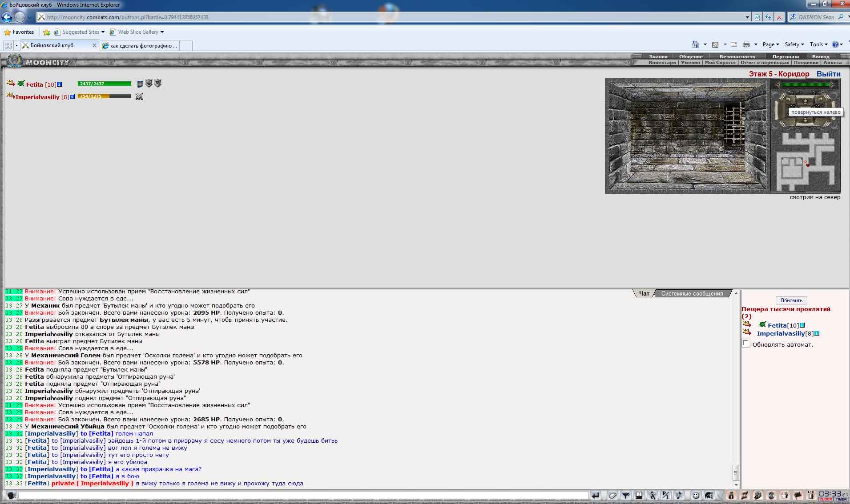
Task: Toggle the CLOCK mode button
Action: click(x=826, y=500)
